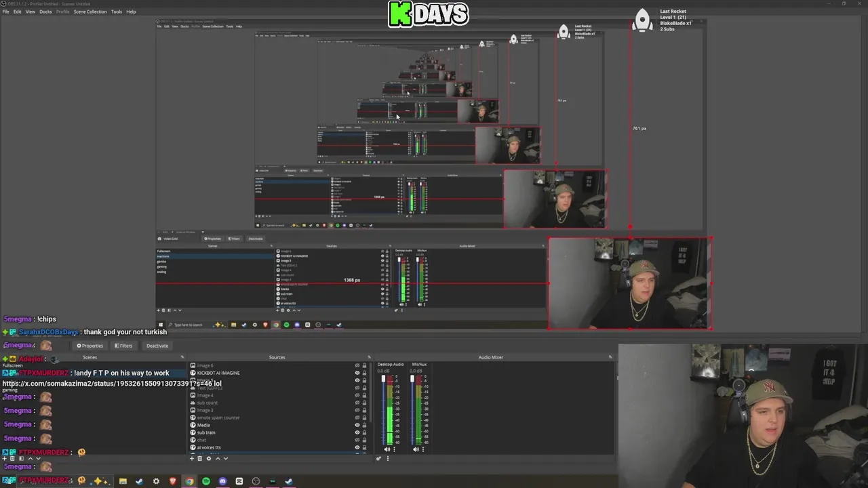Open Desktop Audio three-dot options menu
The image size is (868, 488).
(394, 449)
